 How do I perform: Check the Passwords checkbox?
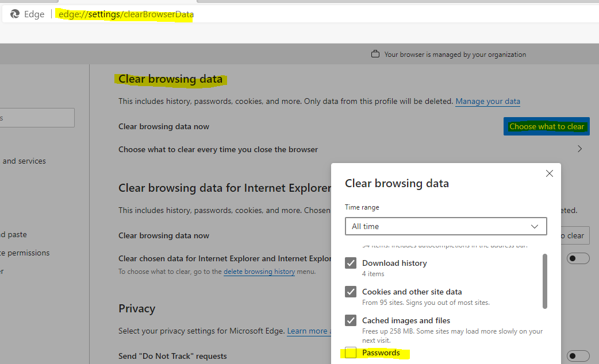click(x=351, y=353)
